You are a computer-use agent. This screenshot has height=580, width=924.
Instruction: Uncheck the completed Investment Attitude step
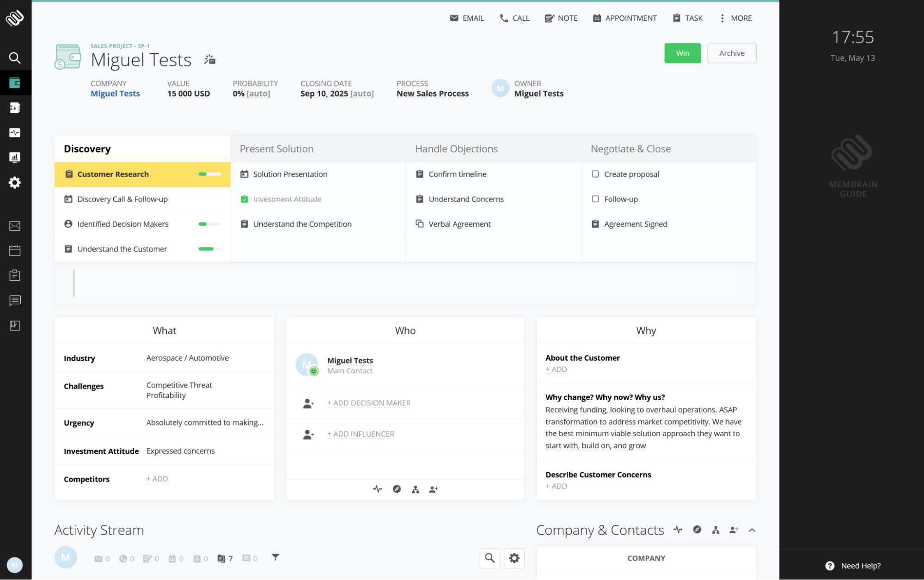click(x=244, y=199)
